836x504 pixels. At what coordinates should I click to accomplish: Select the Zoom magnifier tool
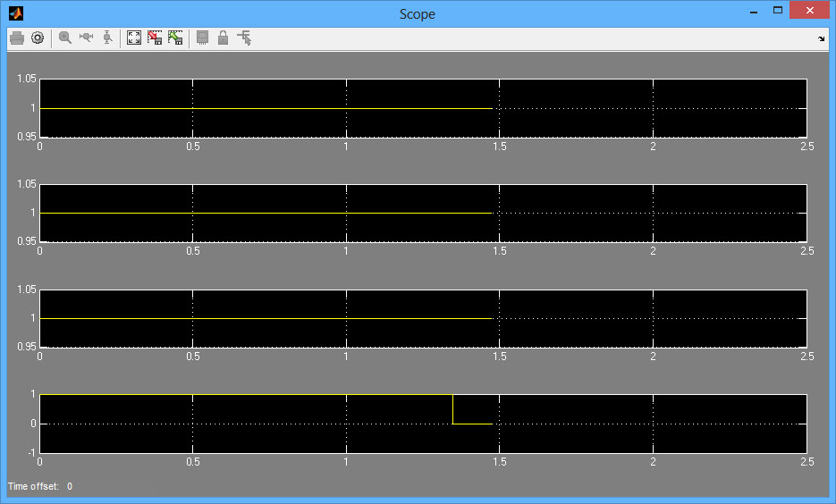65,38
